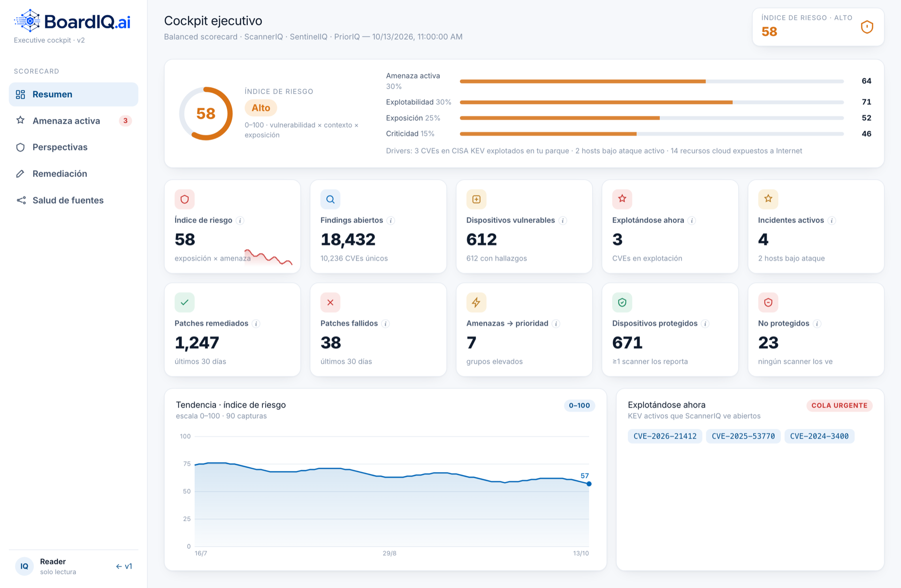Show info for Dispositivos protegidos
This screenshot has width=901, height=588.
click(x=705, y=324)
